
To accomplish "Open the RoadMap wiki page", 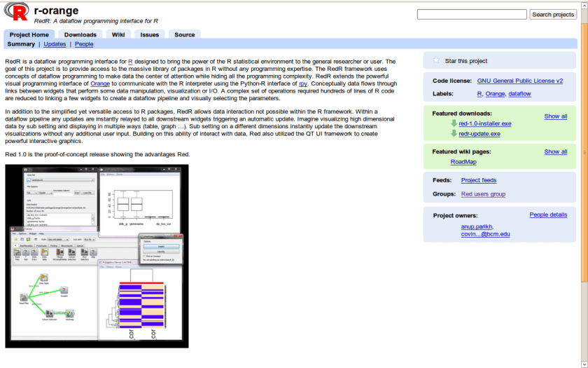I will (x=463, y=161).
